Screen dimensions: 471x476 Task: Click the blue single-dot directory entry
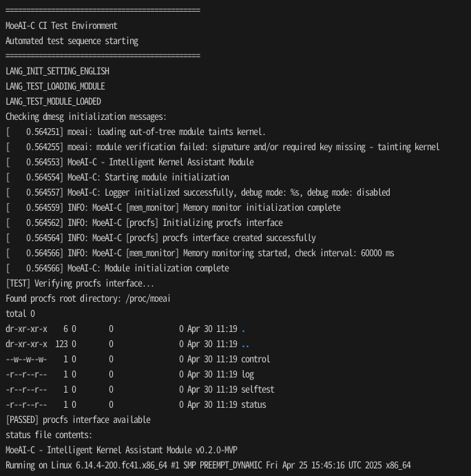click(x=243, y=331)
